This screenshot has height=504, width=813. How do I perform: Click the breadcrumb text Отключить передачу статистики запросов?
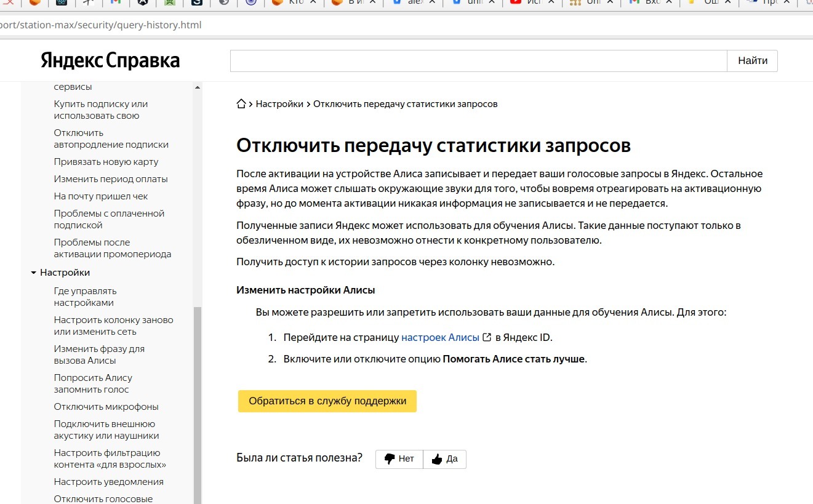pos(406,104)
